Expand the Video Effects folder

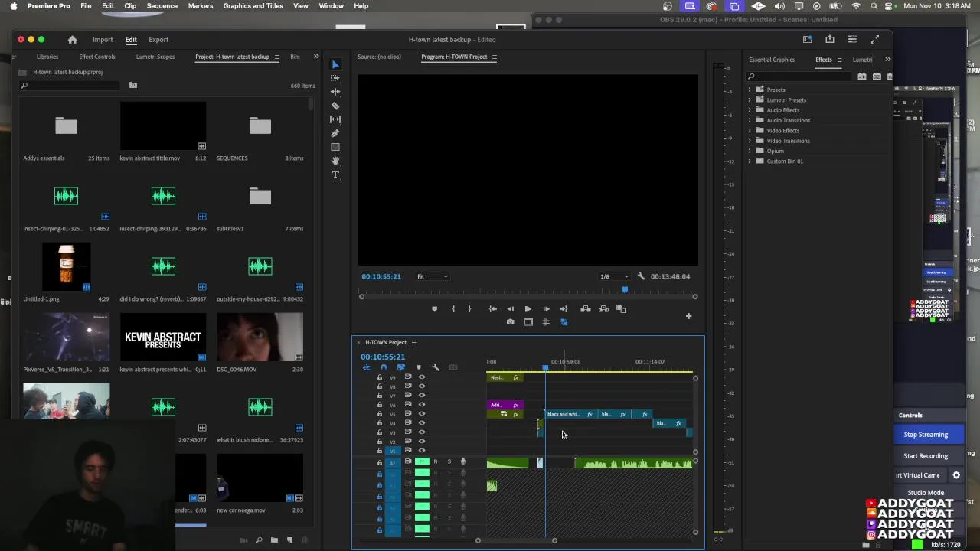tap(750, 131)
